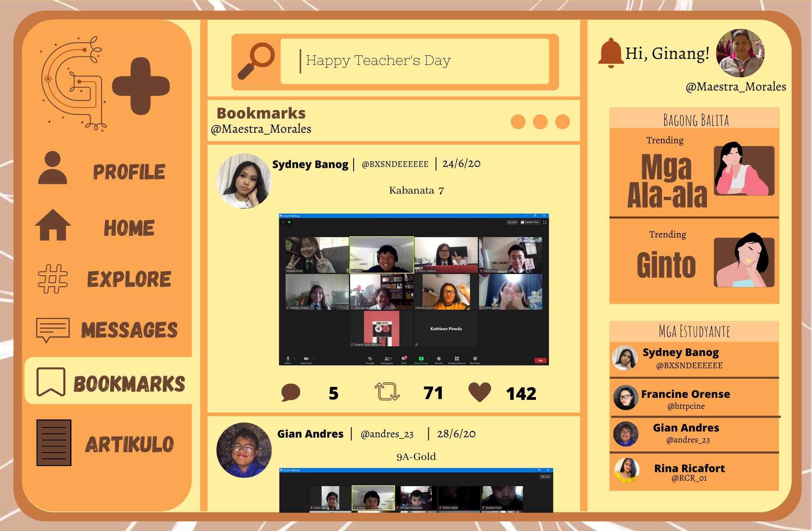Open Kabanata 7 Zoom meeting screenshot
The width and height of the screenshot is (812, 531).
(414, 289)
